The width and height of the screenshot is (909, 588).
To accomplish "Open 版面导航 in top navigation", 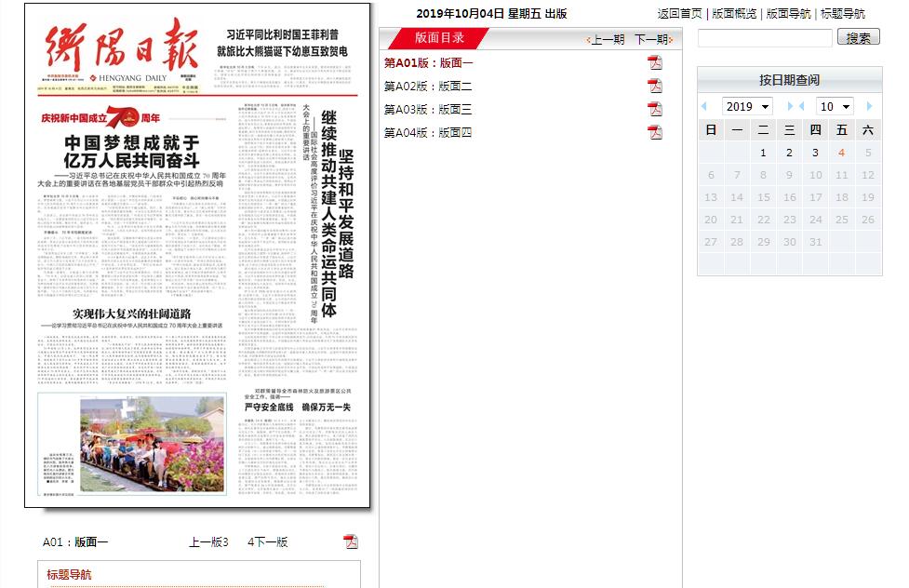I will pyautogui.click(x=788, y=13).
